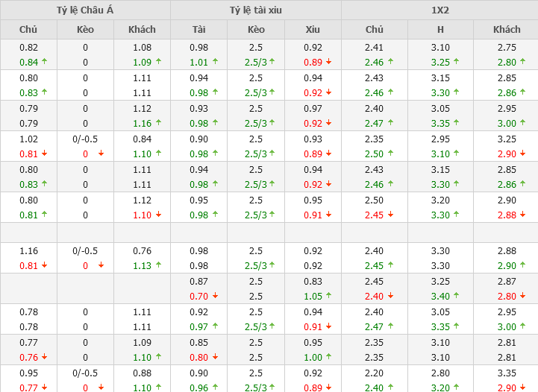Select the green up arrow beside 1.13
This screenshot has height=392, width=538.
[157, 265]
